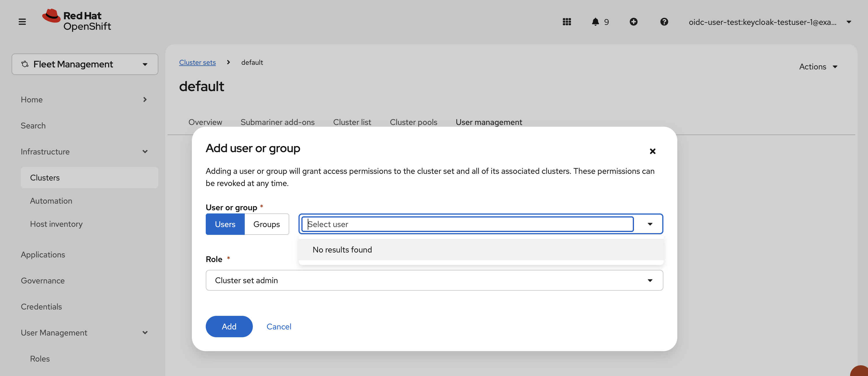
Task: Toggle the Select user dropdown caret
Action: pos(650,224)
